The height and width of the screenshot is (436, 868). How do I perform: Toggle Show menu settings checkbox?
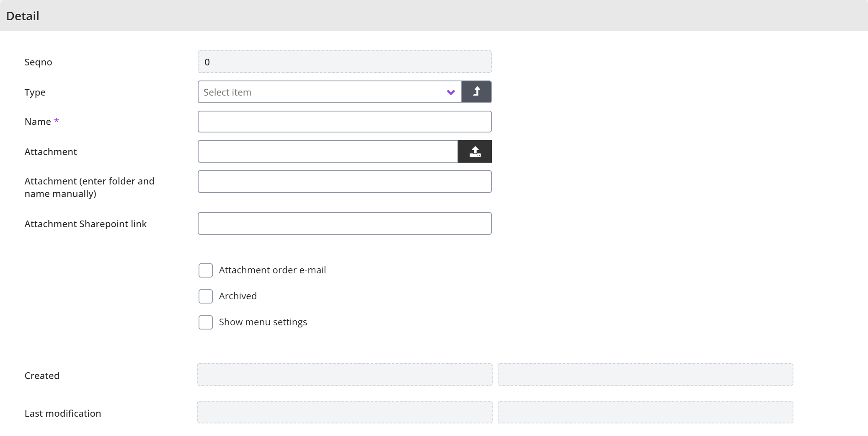pos(206,322)
